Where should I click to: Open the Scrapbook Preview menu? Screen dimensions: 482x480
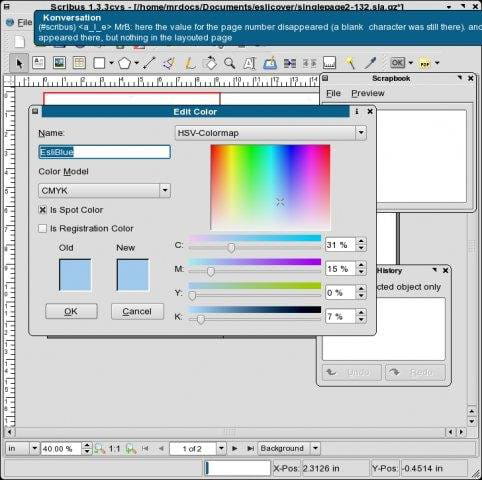pyautogui.click(x=368, y=93)
